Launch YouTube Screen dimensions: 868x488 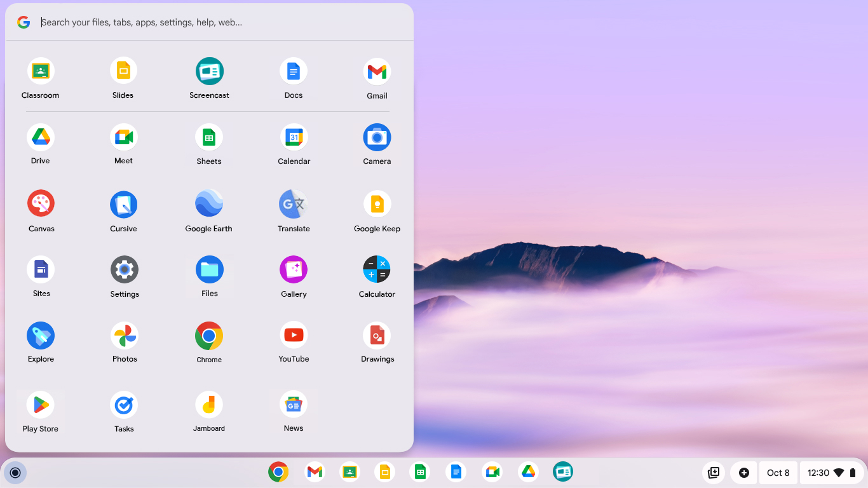(294, 335)
